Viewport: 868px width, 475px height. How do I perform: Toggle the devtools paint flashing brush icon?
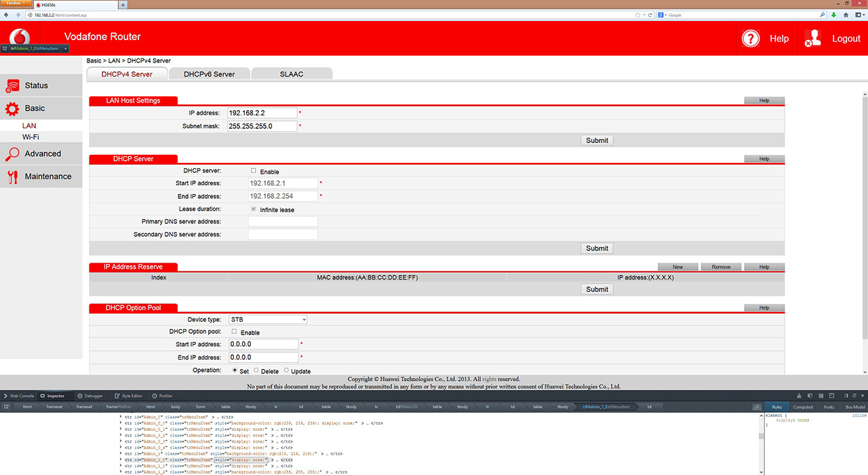(x=799, y=396)
